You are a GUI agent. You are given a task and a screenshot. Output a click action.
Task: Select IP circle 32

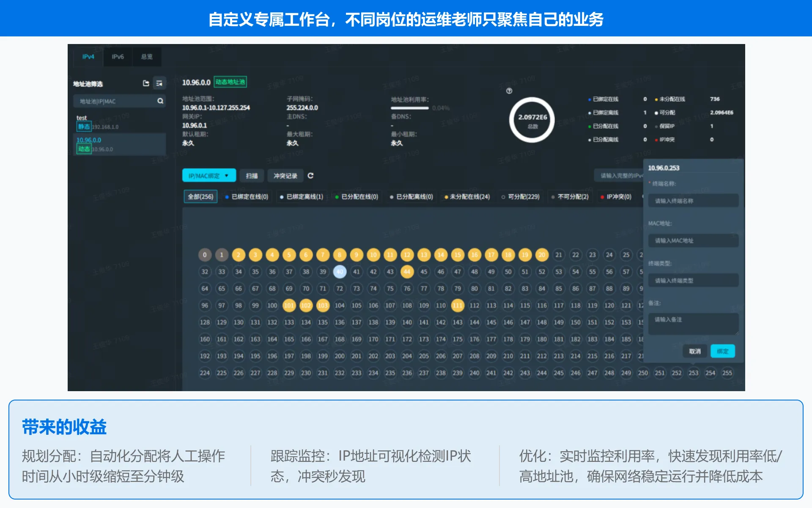click(205, 272)
